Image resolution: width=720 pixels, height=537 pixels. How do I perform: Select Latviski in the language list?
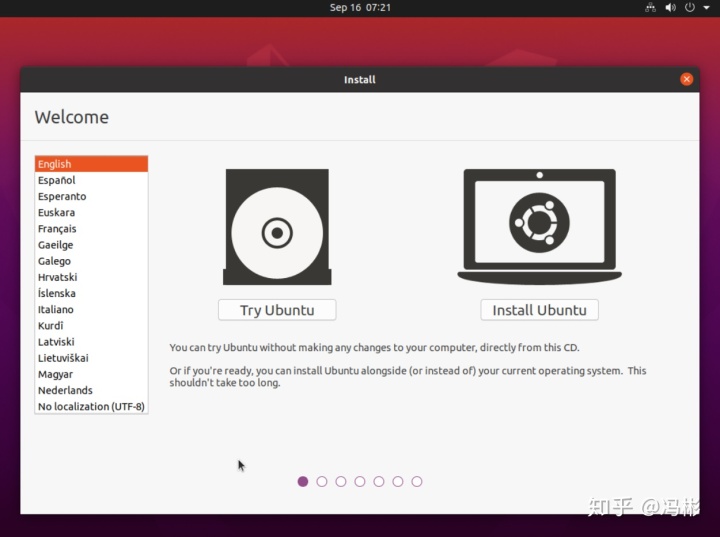pyautogui.click(x=91, y=342)
